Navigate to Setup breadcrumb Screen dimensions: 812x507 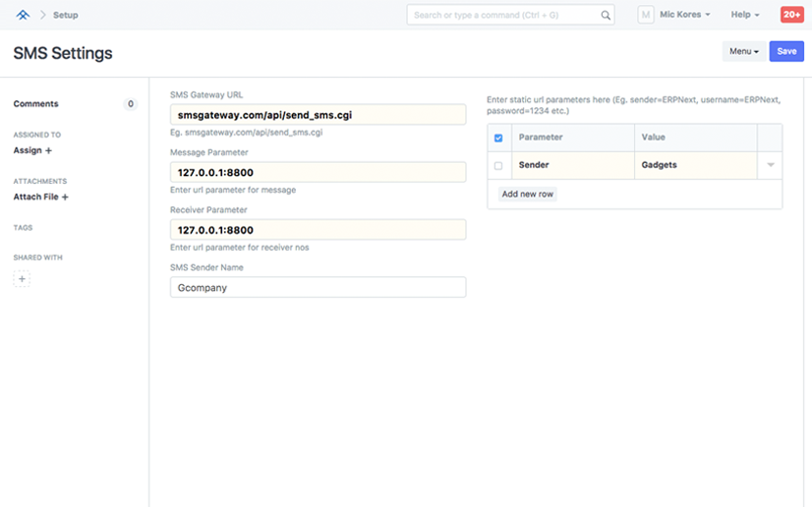click(66, 15)
